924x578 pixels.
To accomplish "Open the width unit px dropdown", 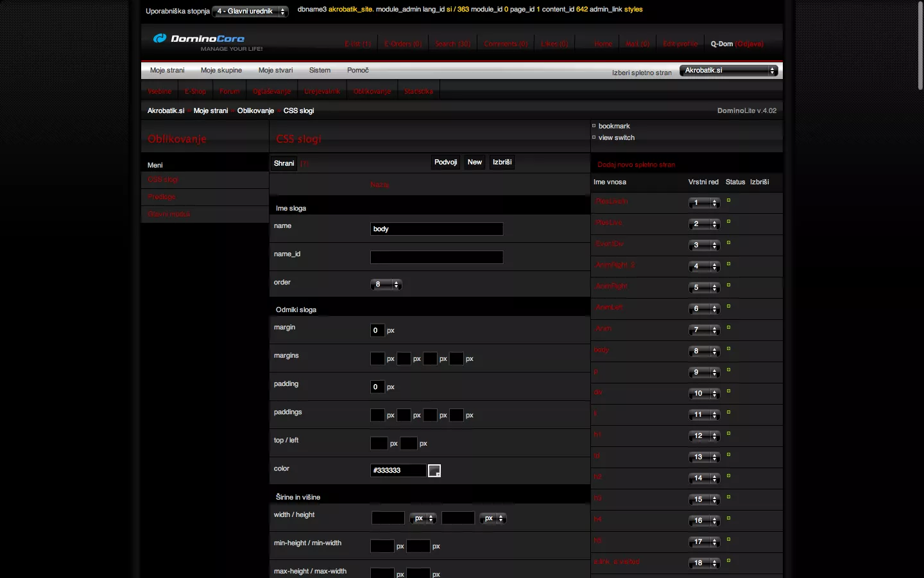I will click(x=424, y=518).
